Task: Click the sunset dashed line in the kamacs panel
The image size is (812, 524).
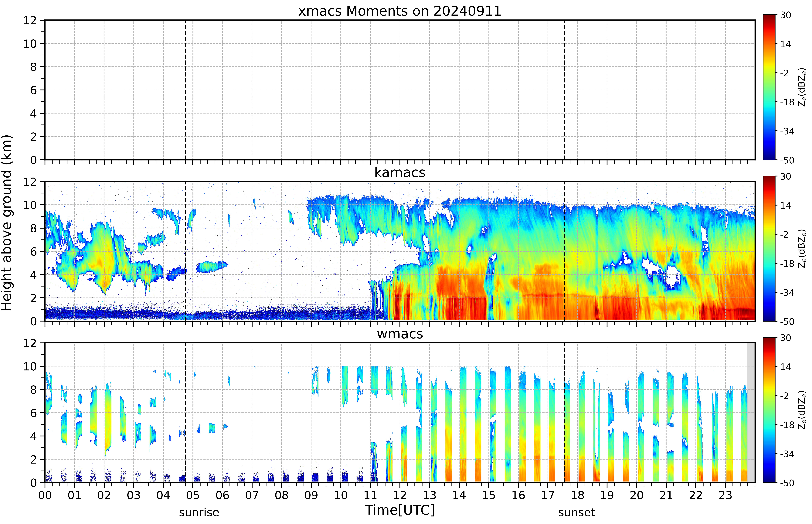Action: [565, 251]
